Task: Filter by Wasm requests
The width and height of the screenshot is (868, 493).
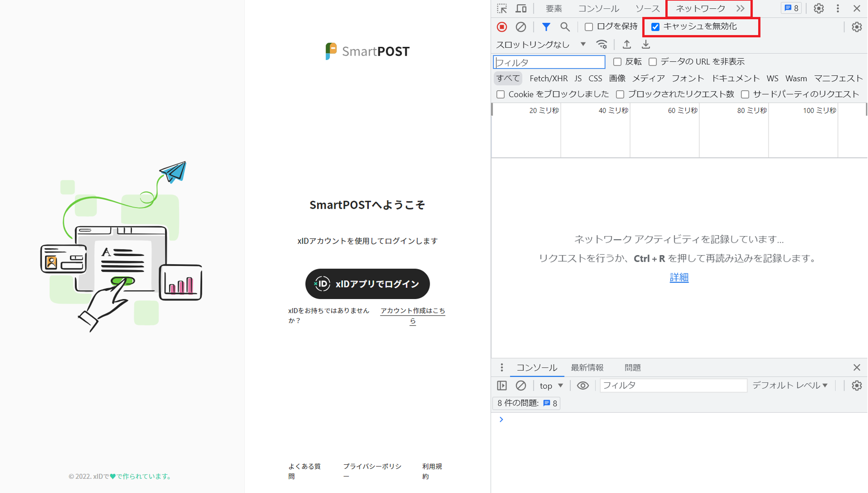Action: coord(796,78)
